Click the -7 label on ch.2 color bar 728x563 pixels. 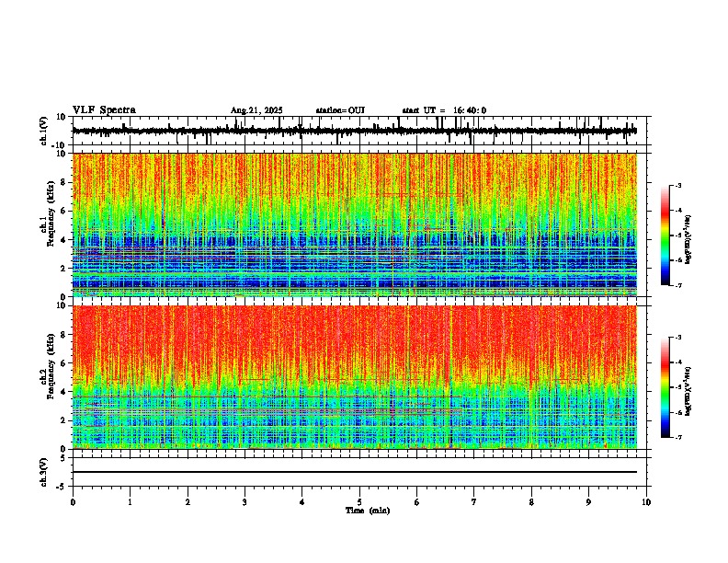(x=678, y=438)
